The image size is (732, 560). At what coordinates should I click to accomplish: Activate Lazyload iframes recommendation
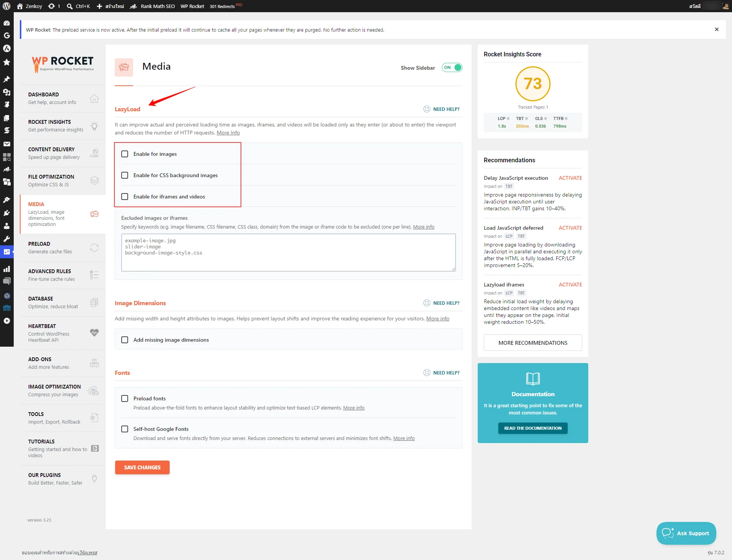point(570,285)
